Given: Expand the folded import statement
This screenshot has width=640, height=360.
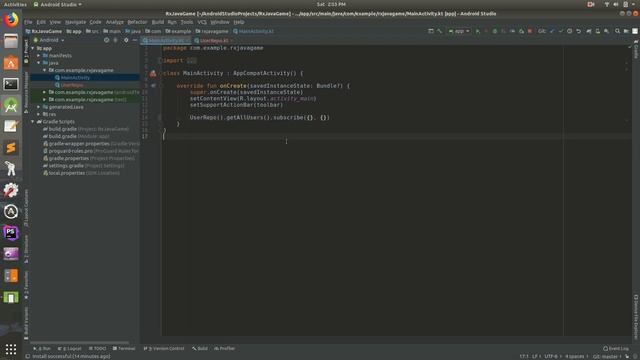Looking at the screenshot, I should (x=191, y=60).
